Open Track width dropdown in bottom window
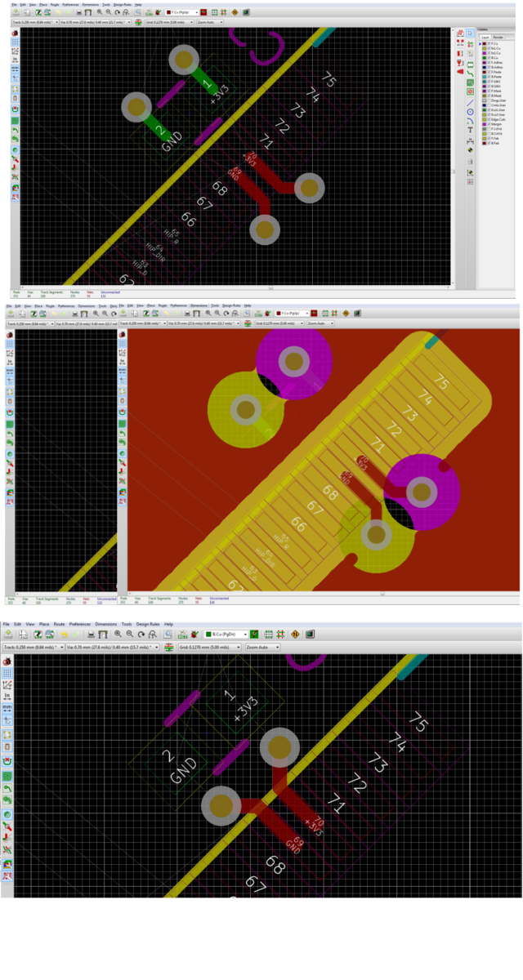This screenshot has height=980, width=523. 33,647
